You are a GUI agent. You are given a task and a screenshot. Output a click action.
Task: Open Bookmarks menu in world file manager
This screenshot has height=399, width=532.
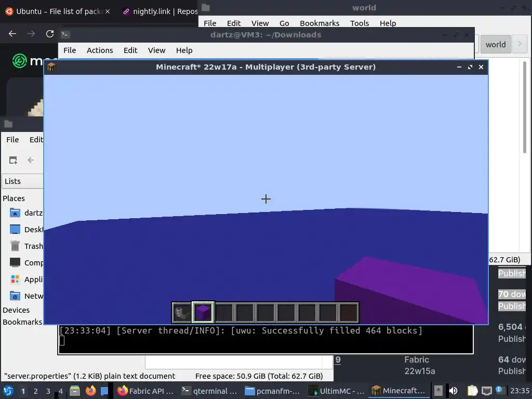point(320,23)
